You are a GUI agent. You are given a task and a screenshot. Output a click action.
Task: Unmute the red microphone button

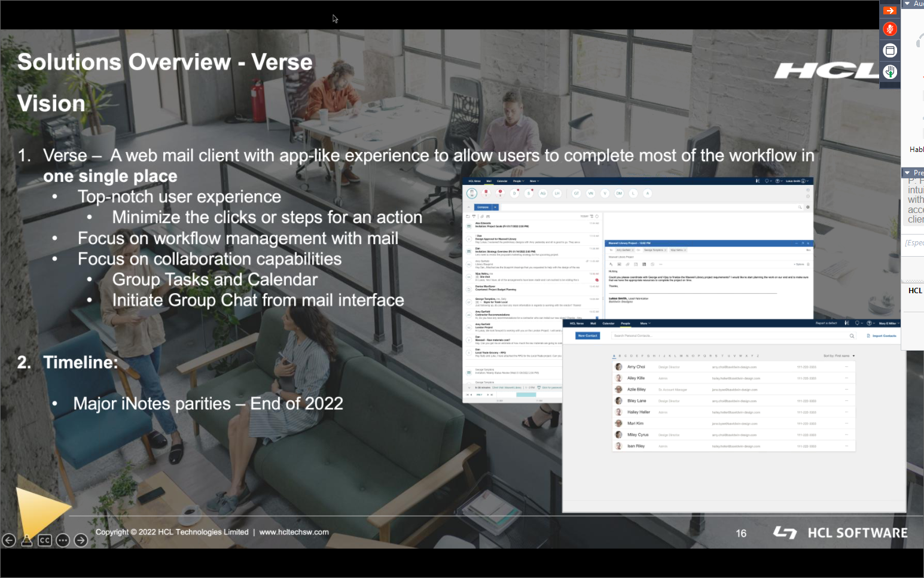click(890, 29)
